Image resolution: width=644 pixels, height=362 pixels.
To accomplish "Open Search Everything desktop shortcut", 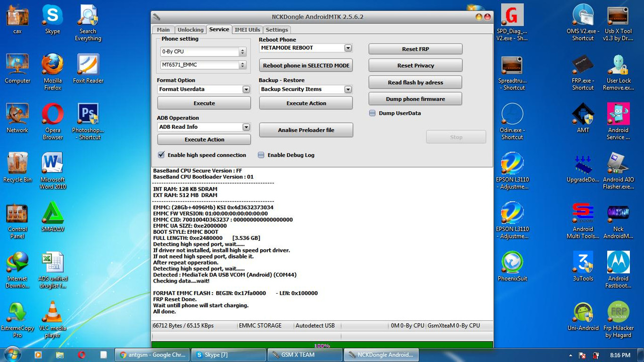I will 88,23.
